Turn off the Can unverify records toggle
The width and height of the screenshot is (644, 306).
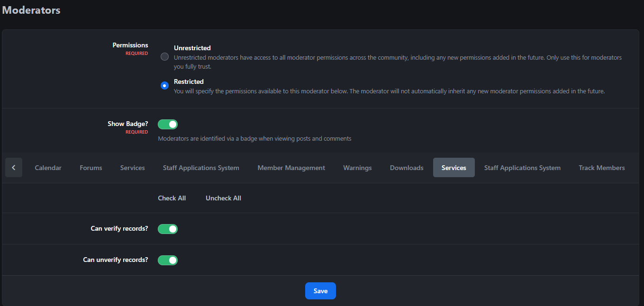(x=168, y=260)
